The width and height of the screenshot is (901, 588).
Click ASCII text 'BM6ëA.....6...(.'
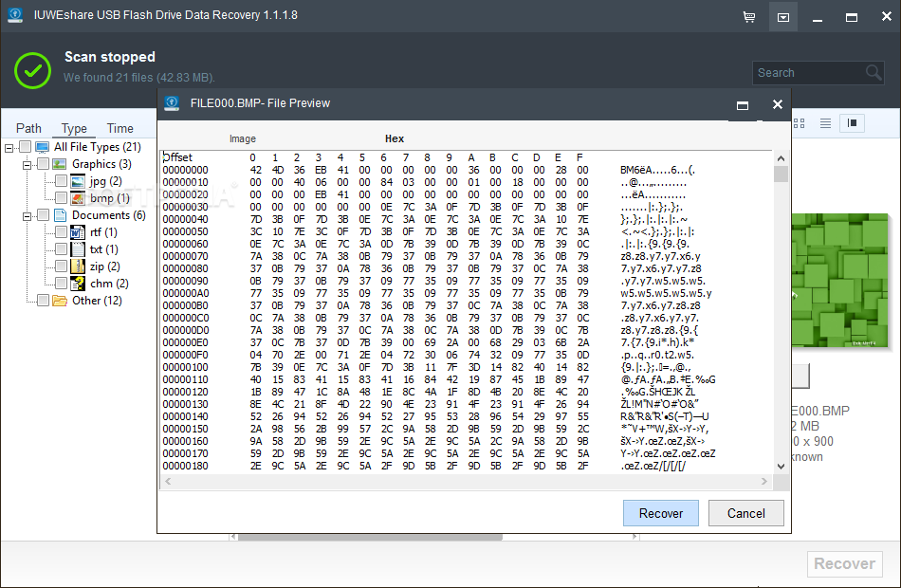[657, 170]
